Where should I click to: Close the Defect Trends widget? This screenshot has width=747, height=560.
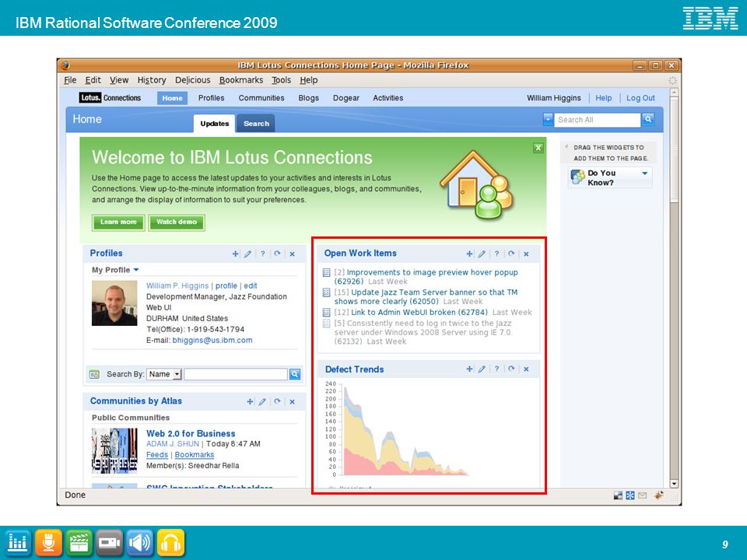pos(526,369)
